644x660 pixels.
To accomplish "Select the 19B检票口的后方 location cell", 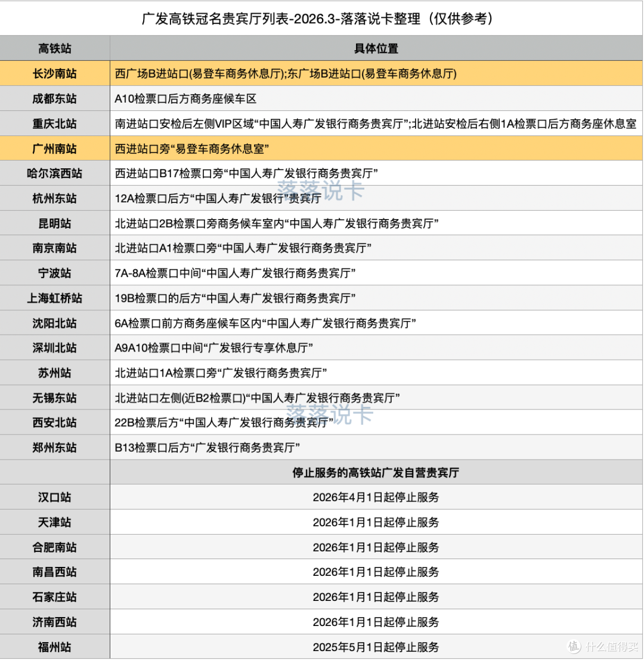I will click(x=376, y=298).
